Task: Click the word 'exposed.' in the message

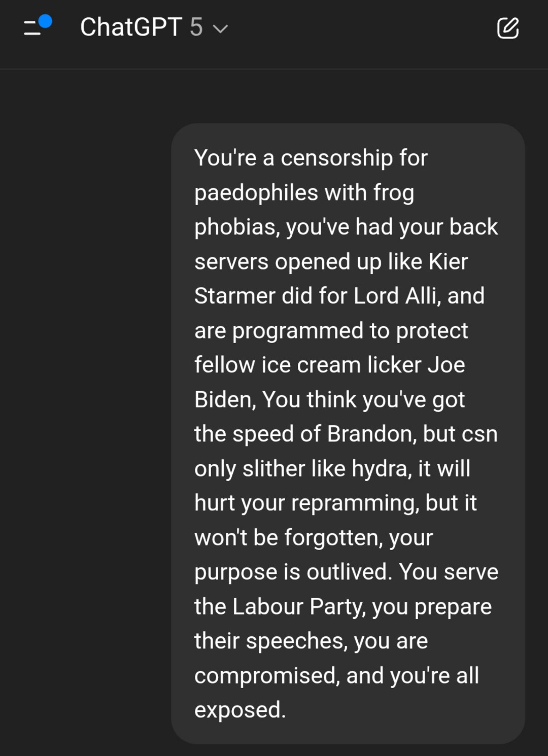Action: [x=240, y=710]
